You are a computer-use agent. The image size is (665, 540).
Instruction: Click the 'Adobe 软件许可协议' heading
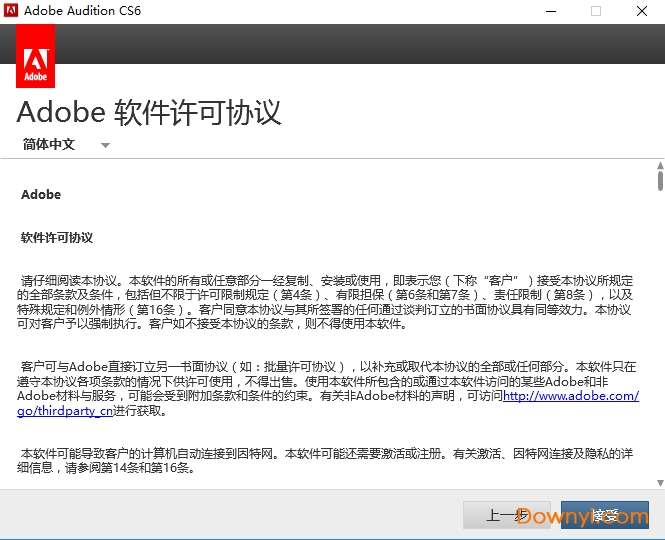(x=149, y=112)
